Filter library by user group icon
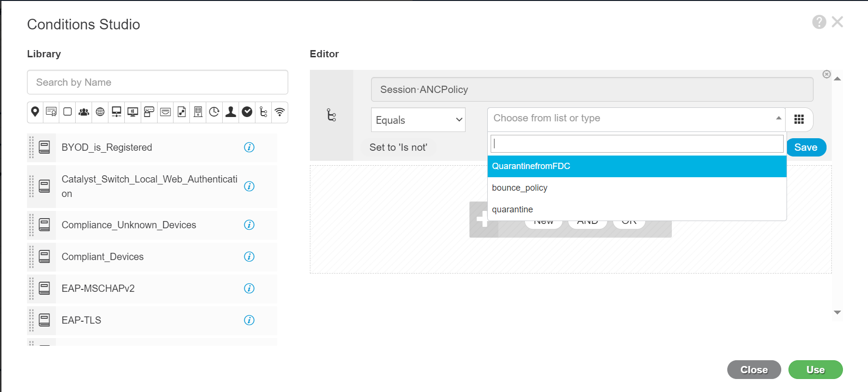Viewport: 868px width, 392px height. pyautogui.click(x=84, y=112)
